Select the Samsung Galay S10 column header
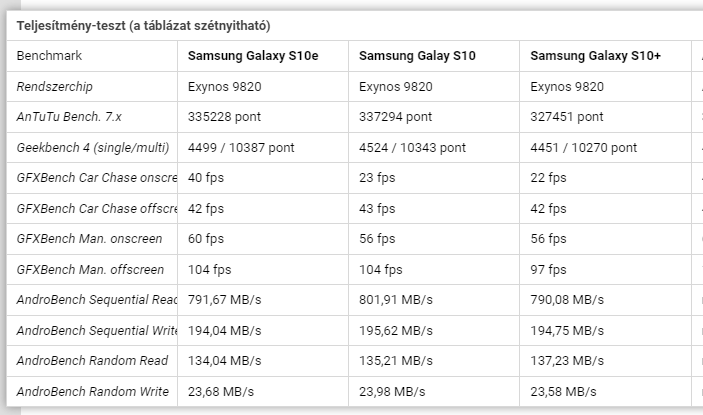 [x=417, y=56]
